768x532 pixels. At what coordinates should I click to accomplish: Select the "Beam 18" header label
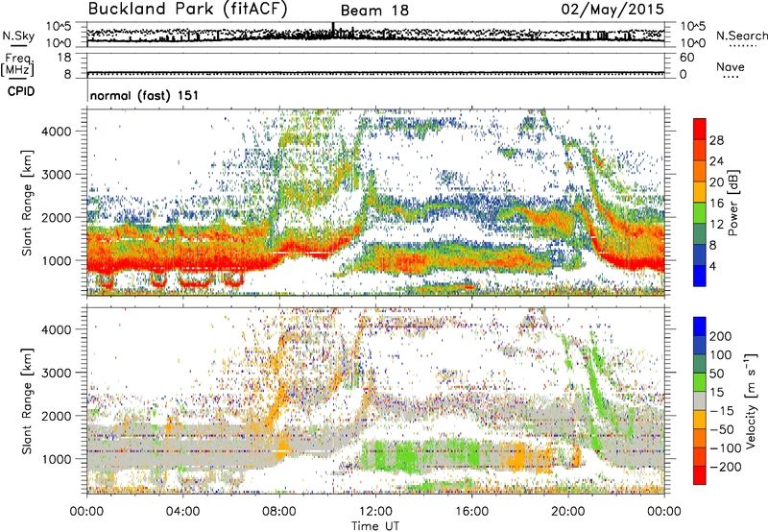tap(374, 11)
